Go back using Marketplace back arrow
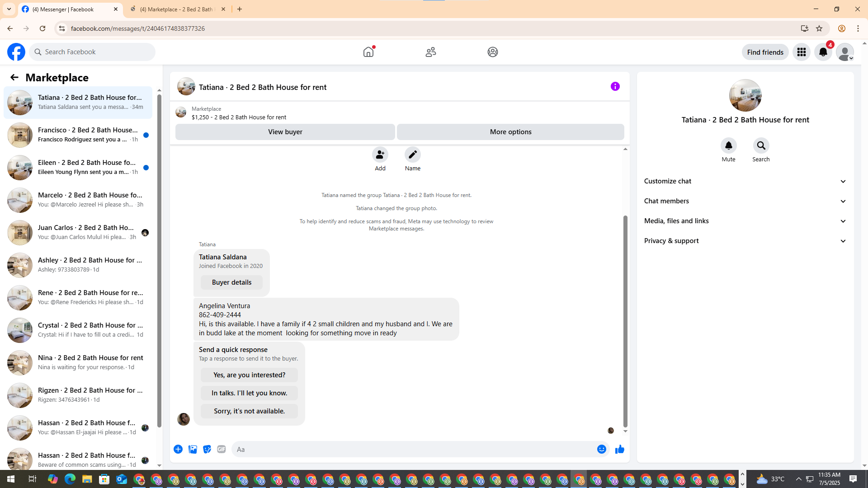Screen dimensions: 868x488 pos(14,77)
